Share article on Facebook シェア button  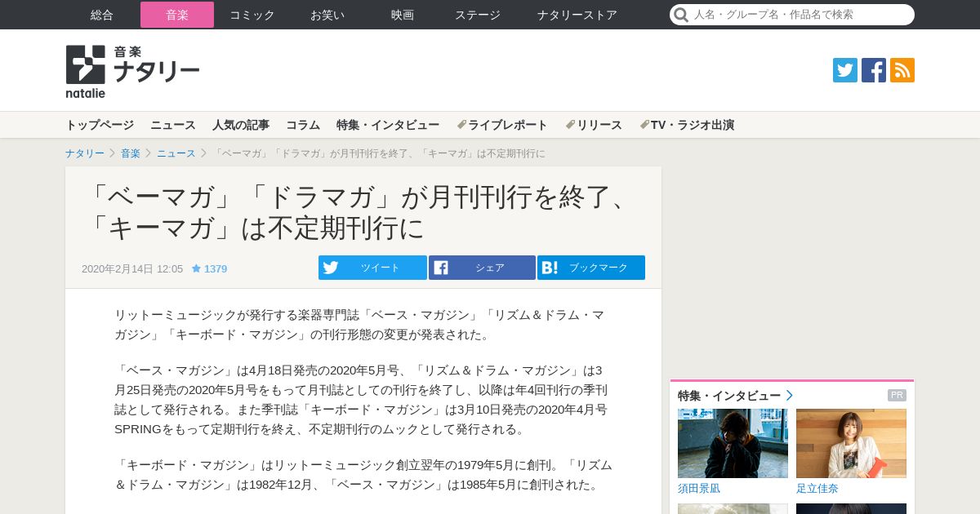pyautogui.click(x=482, y=268)
